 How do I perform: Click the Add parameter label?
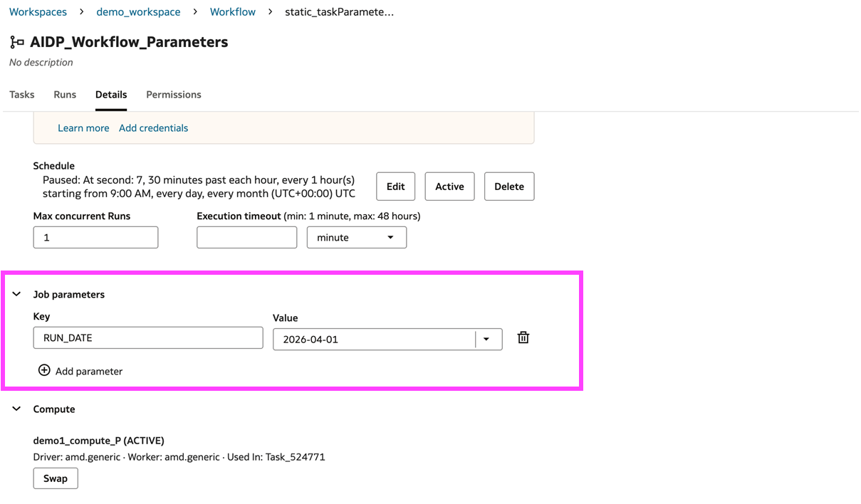(89, 371)
